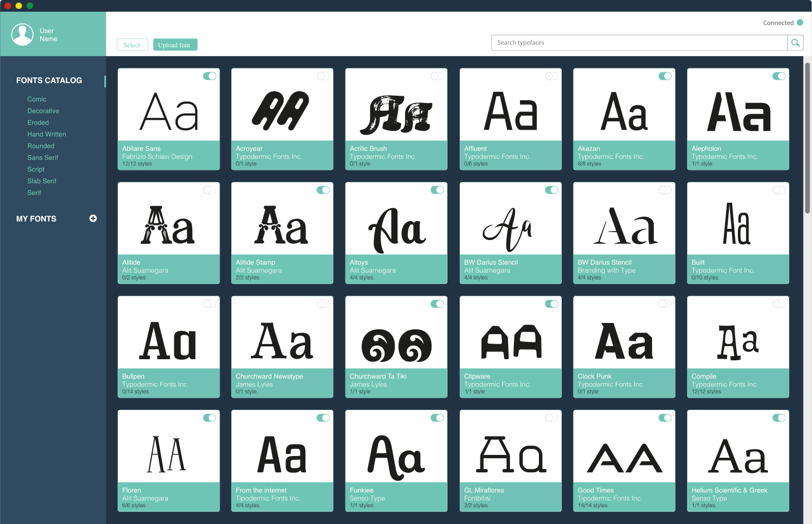Enable the GL Miraflores font toggle

[552, 418]
